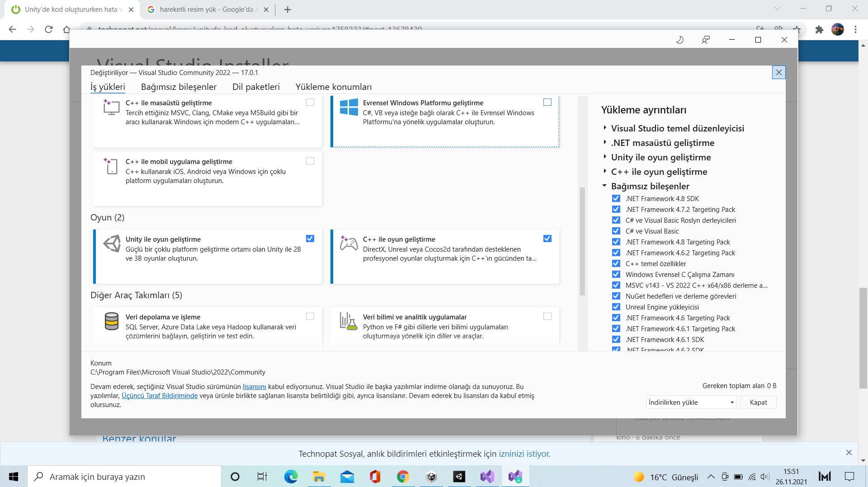Screen dimensions: 868x487
Task: Click the Universal Windows Platform logo icon
Action: click(x=349, y=107)
